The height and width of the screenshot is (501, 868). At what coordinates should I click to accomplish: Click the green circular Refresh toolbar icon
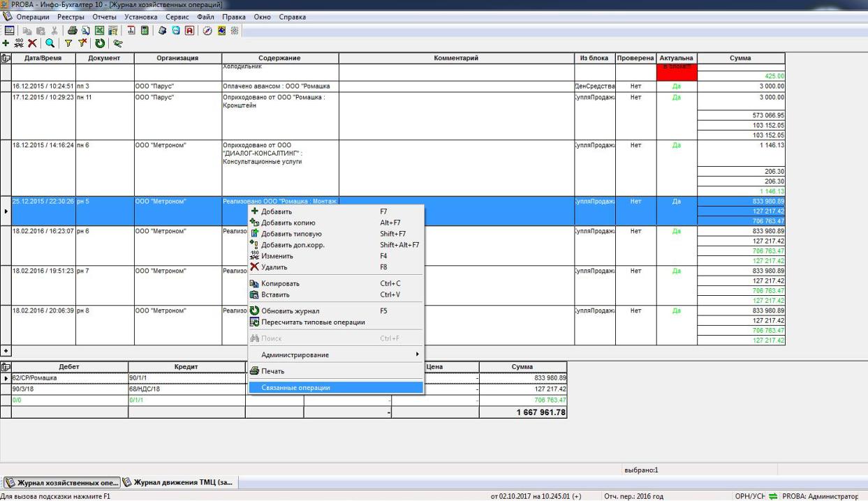[x=100, y=43]
